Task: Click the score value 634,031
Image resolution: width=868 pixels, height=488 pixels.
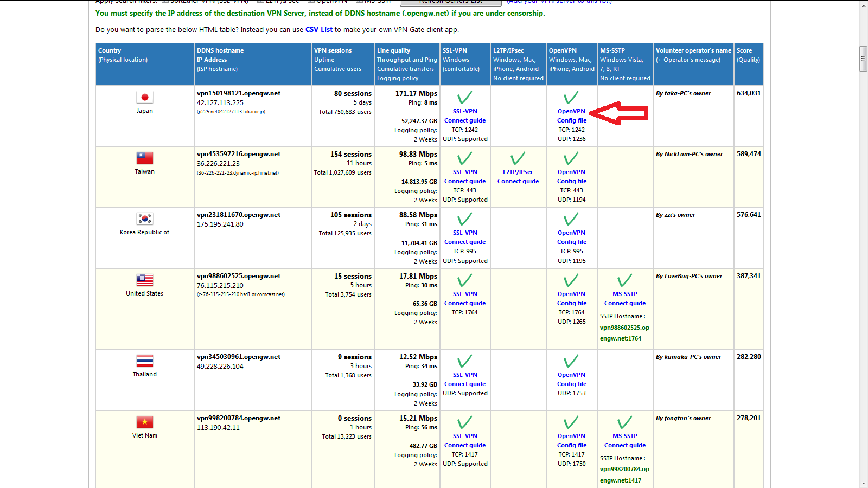Action: 749,93
